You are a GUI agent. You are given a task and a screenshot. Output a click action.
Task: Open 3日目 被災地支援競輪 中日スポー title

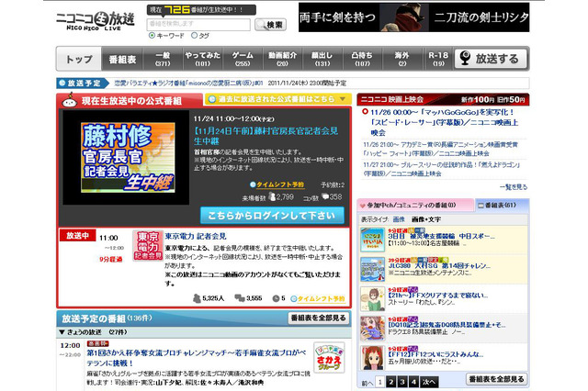441,236
